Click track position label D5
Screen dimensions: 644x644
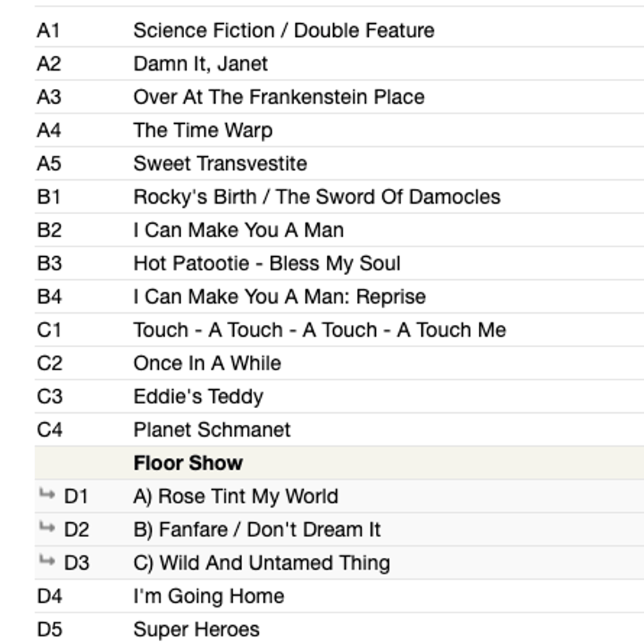click(50, 629)
